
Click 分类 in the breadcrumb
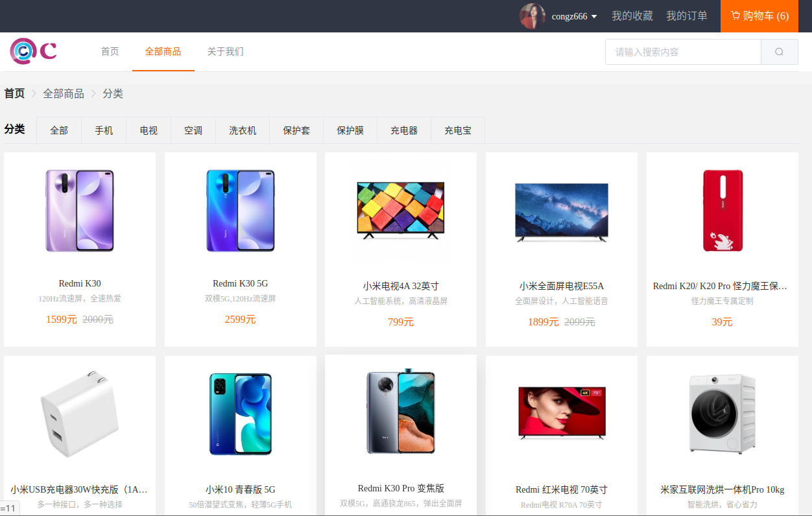[x=113, y=93]
